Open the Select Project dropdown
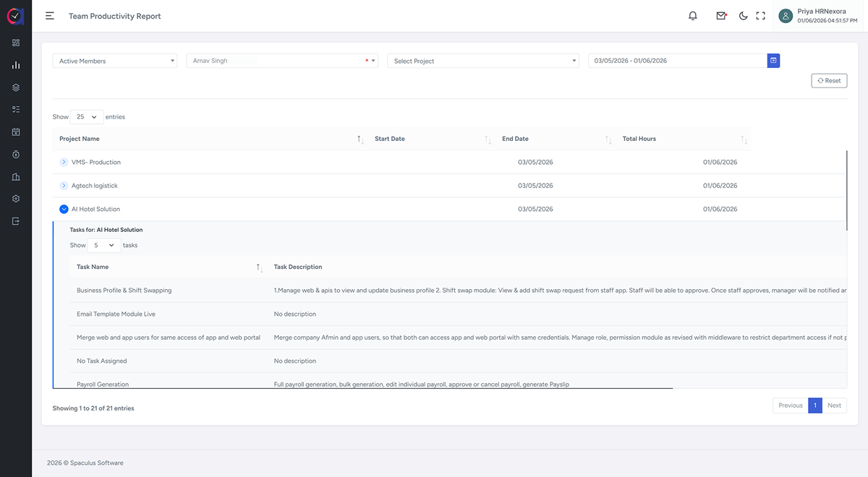The width and height of the screenshot is (868, 477). click(x=483, y=61)
